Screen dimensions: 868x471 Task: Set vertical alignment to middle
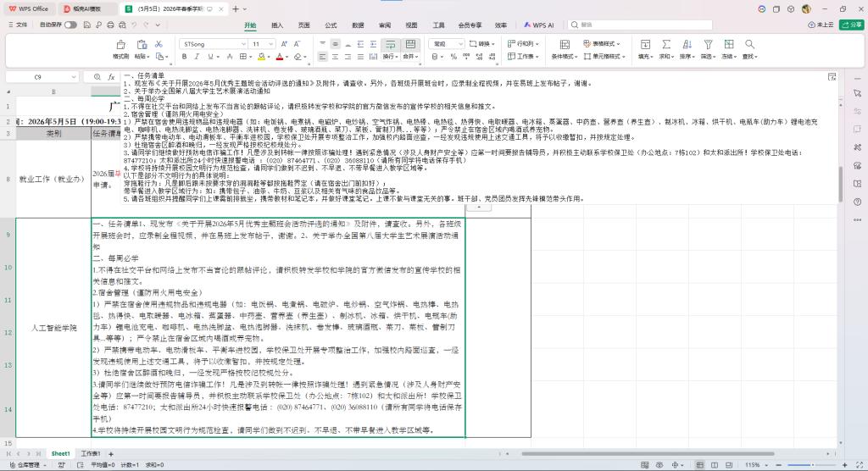click(336, 44)
